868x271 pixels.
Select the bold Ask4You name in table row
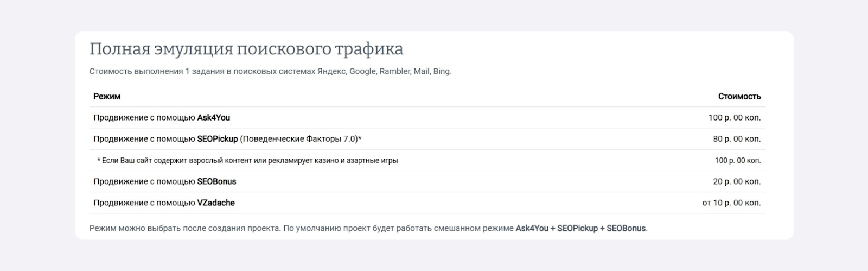pos(213,117)
